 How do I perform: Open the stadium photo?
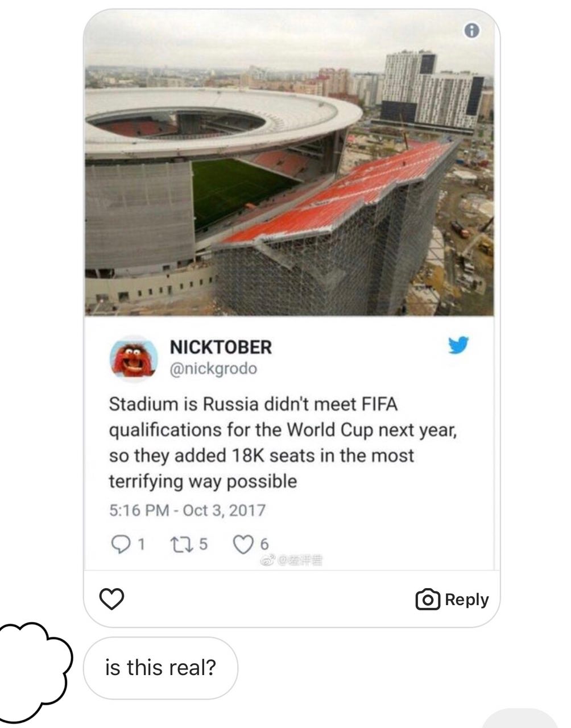(x=289, y=165)
